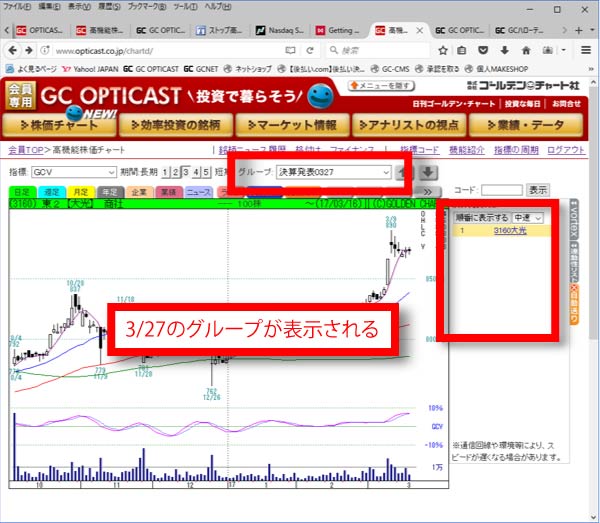Screen dimensions: 600x523
Task: Open the toolbar screenshot icon dropdown arrow
Action: point(564,50)
